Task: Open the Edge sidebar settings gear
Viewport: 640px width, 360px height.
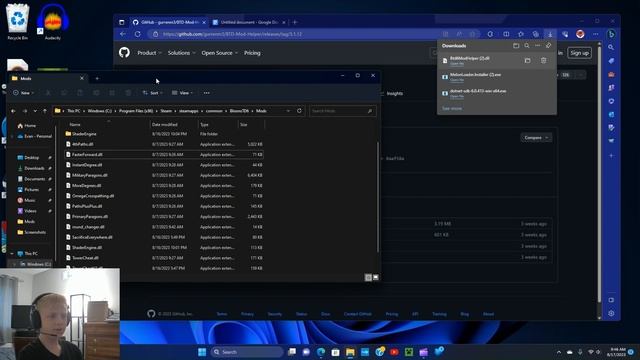Action: pyautogui.click(x=611, y=313)
